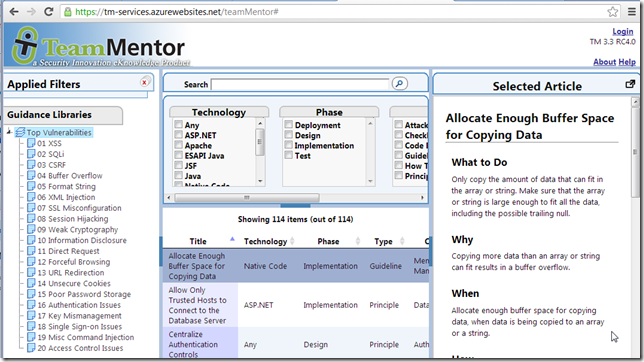Click the browser back arrow
Screen dimensions: 644x362
(x=14, y=12)
